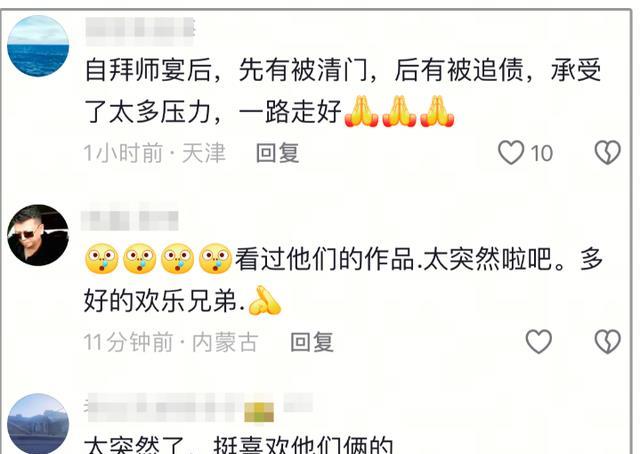Click the like count 10
The image size is (640, 454).
tap(542, 154)
